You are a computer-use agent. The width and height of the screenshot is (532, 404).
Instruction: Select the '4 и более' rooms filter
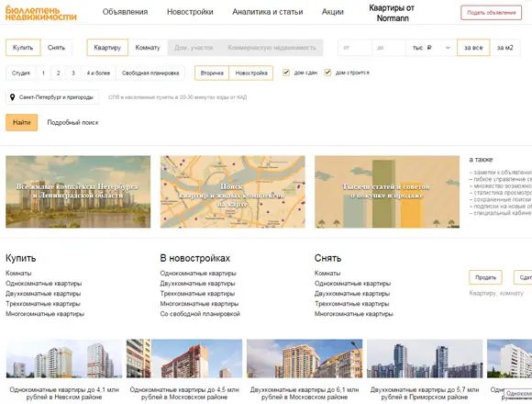click(x=98, y=73)
